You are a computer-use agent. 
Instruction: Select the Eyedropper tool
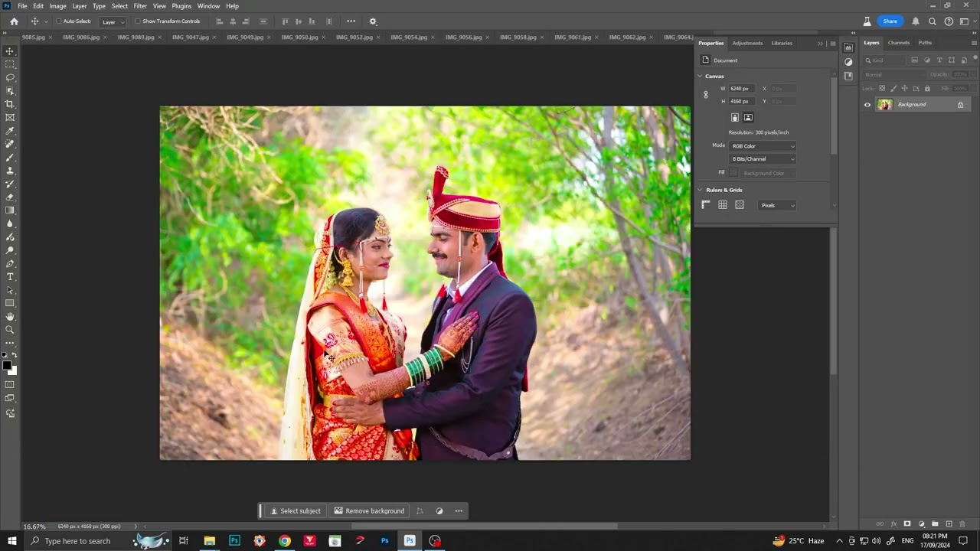point(10,131)
